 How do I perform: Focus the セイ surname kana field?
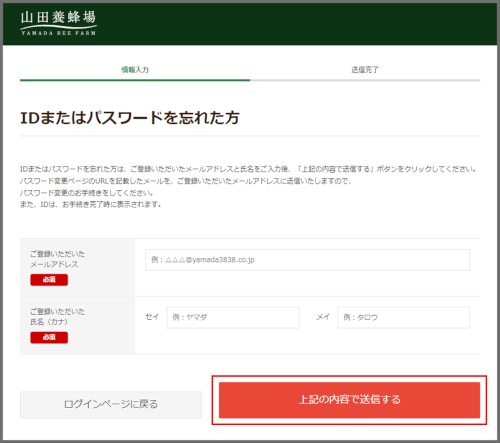coord(233,317)
